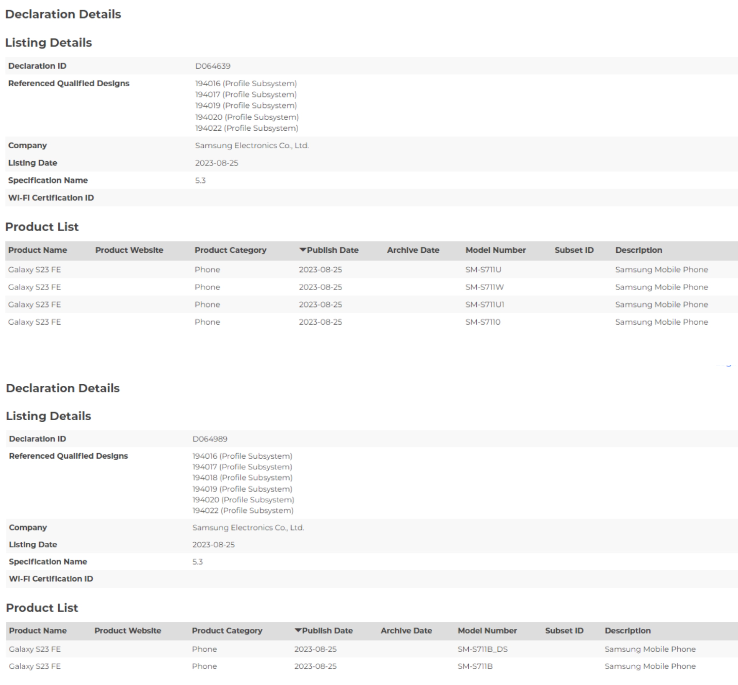Click the Referenced Qualified Designs label under declaration D064989
This screenshot has height=685, width=738.
coord(68,456)
